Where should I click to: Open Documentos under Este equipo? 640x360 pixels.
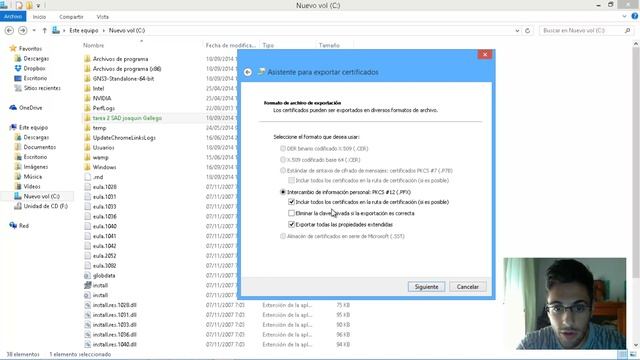tap(40, 147)
